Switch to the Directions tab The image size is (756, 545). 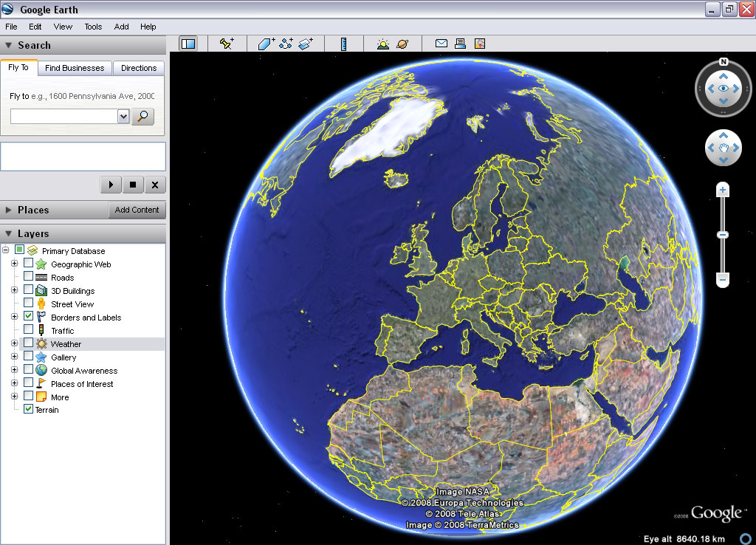pos(139,68)
